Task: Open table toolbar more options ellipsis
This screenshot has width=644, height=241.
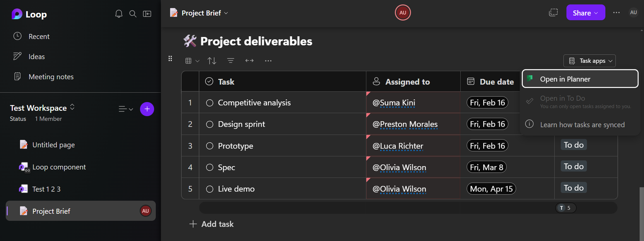Action: coord(268,61)
